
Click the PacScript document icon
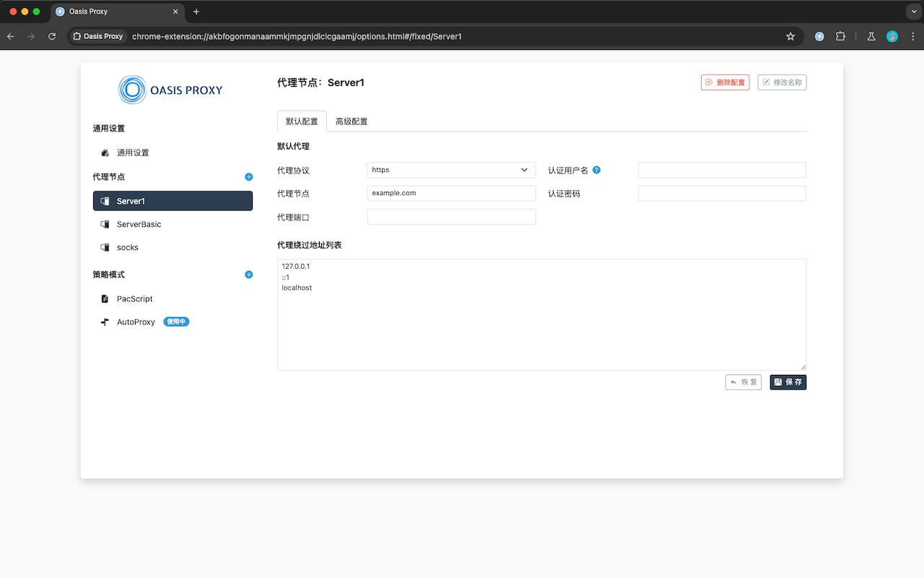click(x=105, y=298)
